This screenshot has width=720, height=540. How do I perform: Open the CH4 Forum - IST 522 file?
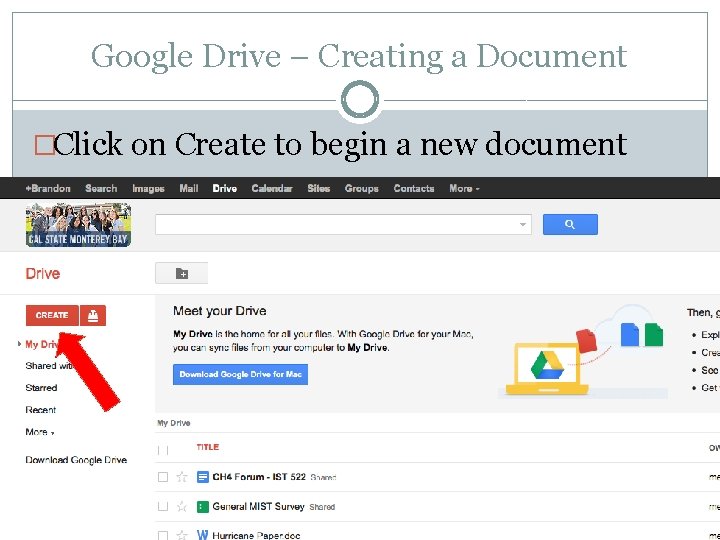tap(259, 477)
